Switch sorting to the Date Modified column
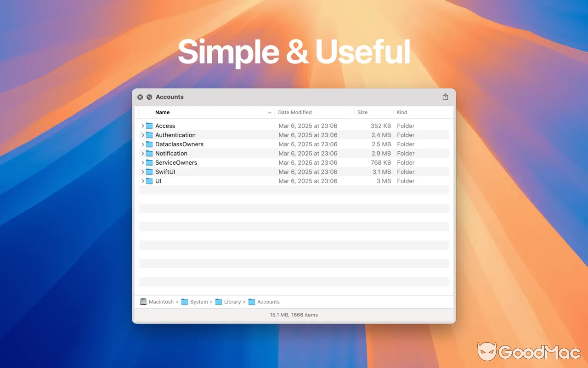The image size is (588, 368). 294,112
